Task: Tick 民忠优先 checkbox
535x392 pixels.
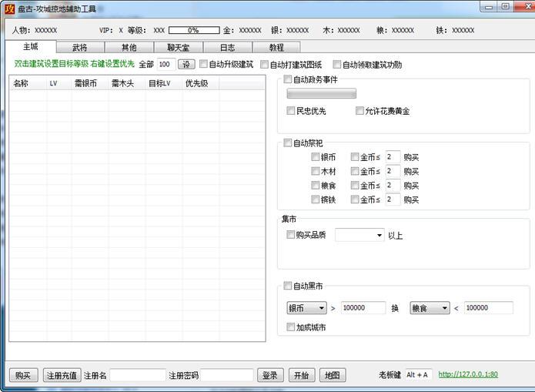Action: [x=291, y=111]
